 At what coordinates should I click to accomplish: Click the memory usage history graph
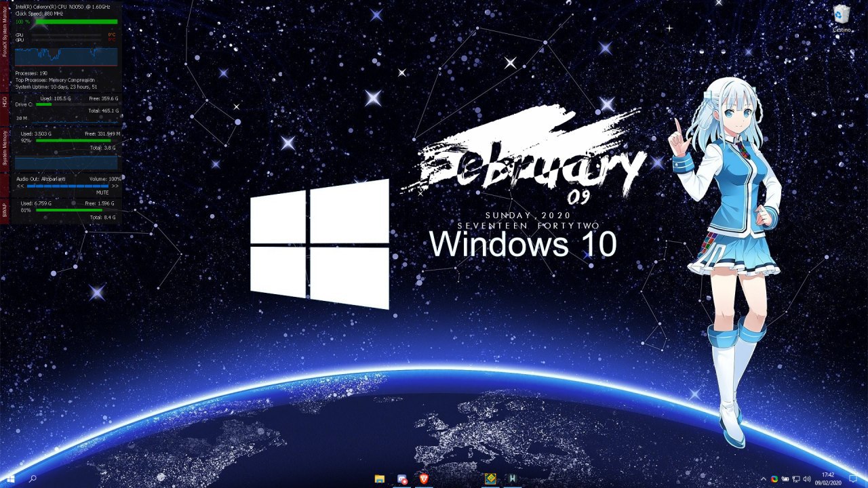click(66, 163)
